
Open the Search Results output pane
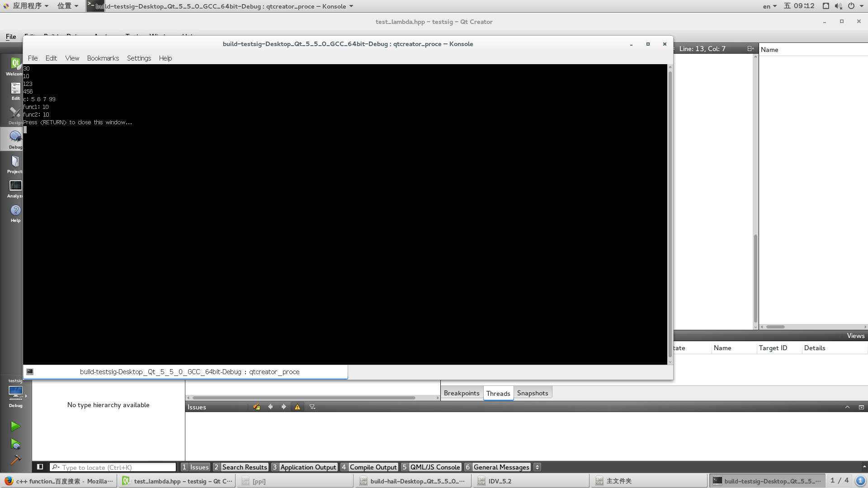click(241, 467)
